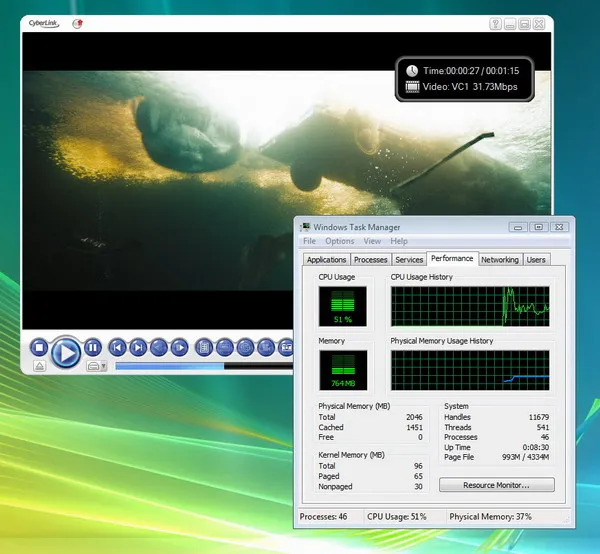Click the CyberLink logo
The height and width of the screenshot is (554, 600).
(44, 24)
